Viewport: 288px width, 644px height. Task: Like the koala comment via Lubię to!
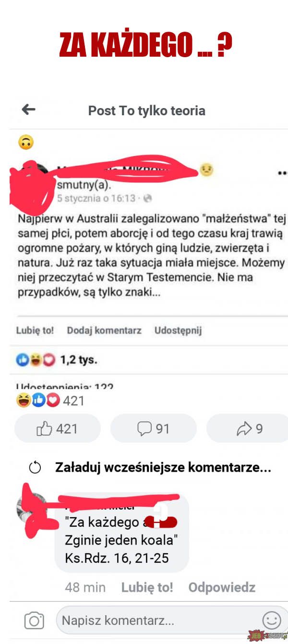(x=147, y=587)
